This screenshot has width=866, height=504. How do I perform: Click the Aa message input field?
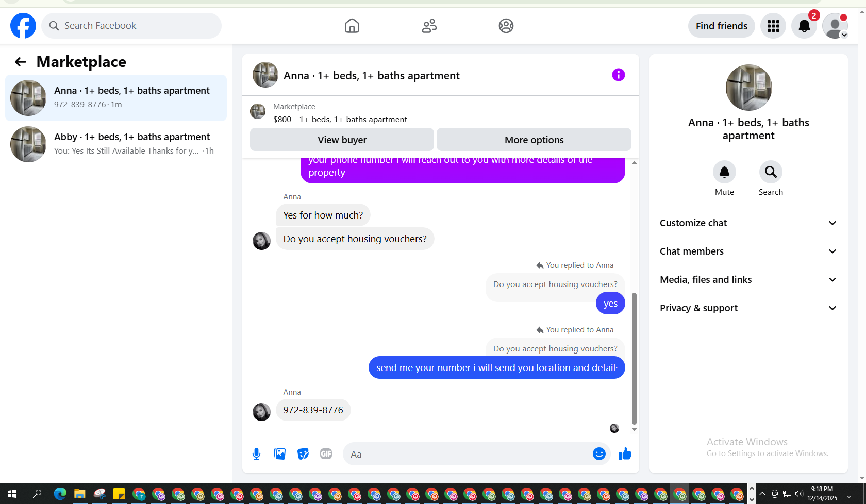(467, 454)
